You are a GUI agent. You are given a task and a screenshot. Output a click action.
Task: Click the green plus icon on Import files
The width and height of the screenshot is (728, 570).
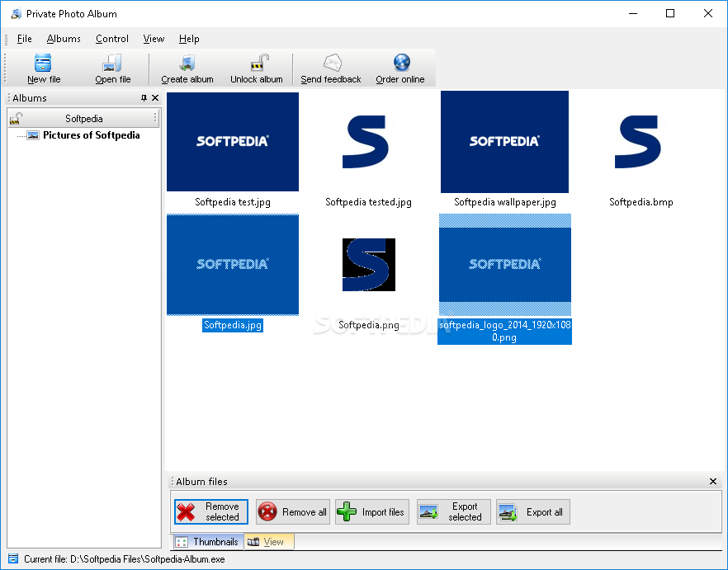347,512
